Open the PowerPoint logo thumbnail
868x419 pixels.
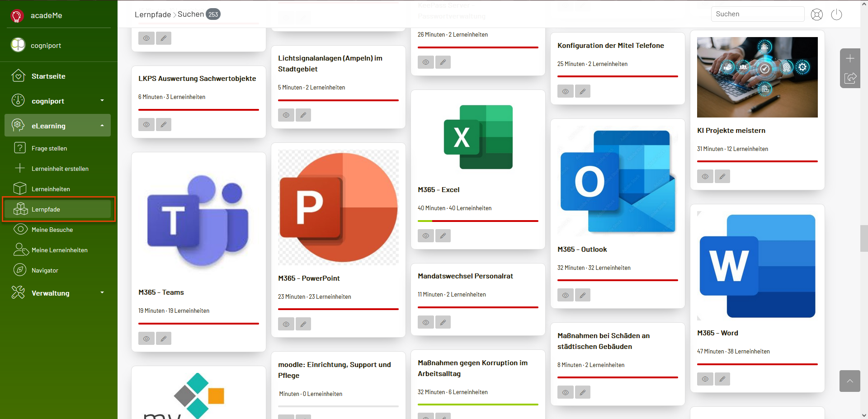click(338, 207)
